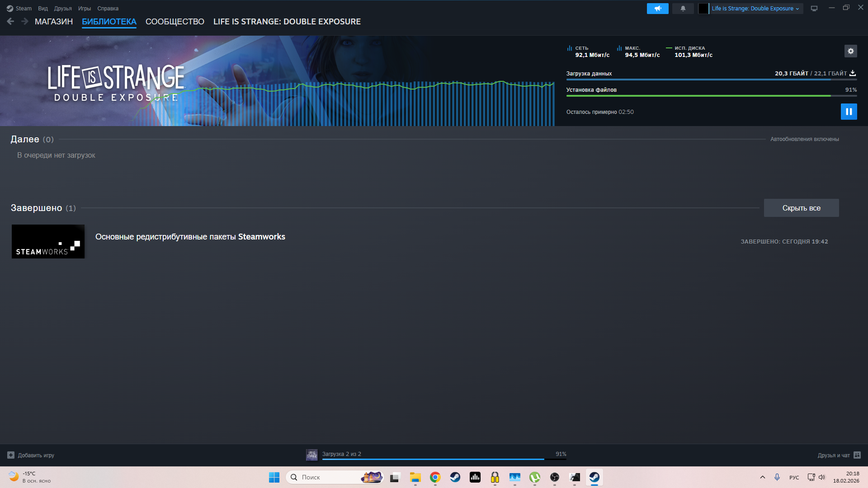This screenshot has height=488, width=868.
Task: Open Friends and chat icon
Action: (857, 455)
